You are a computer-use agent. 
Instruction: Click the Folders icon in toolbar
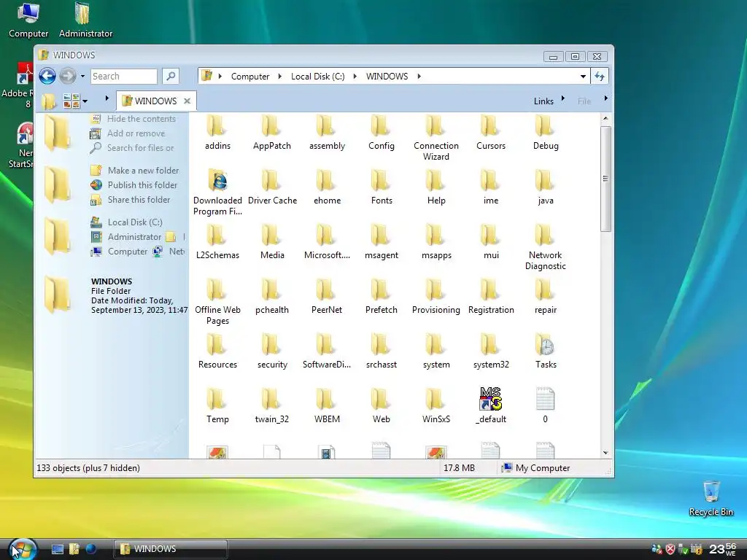tap(48, 101)
